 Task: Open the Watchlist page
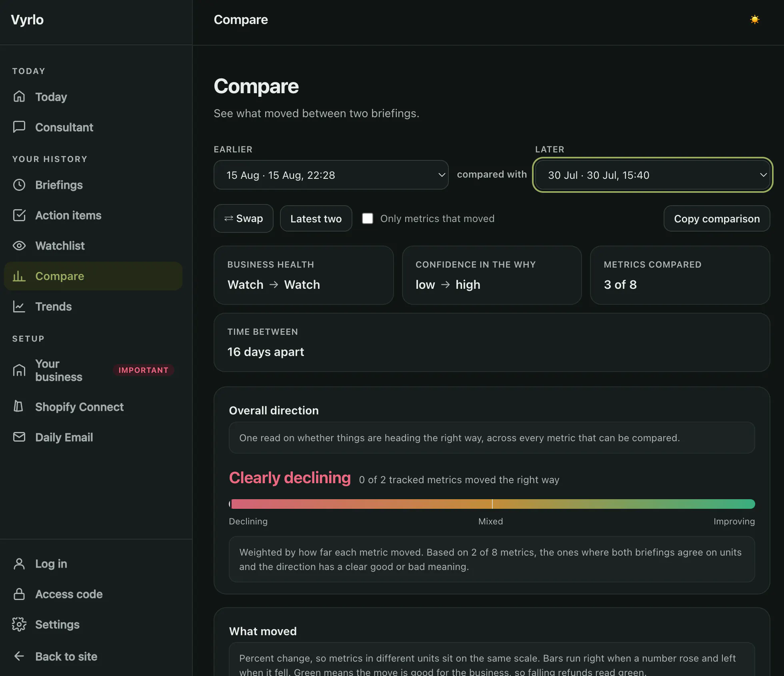point(93,246)
